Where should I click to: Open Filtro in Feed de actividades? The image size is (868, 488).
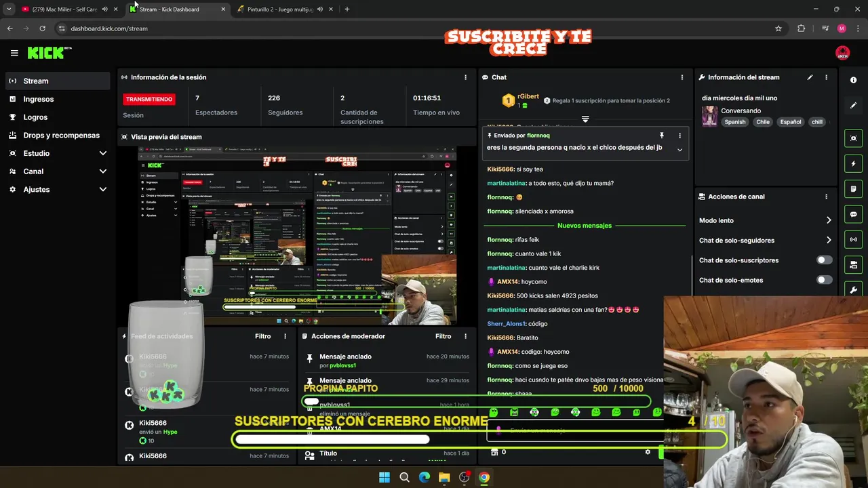pyautogui.click(x=262, y=336)
